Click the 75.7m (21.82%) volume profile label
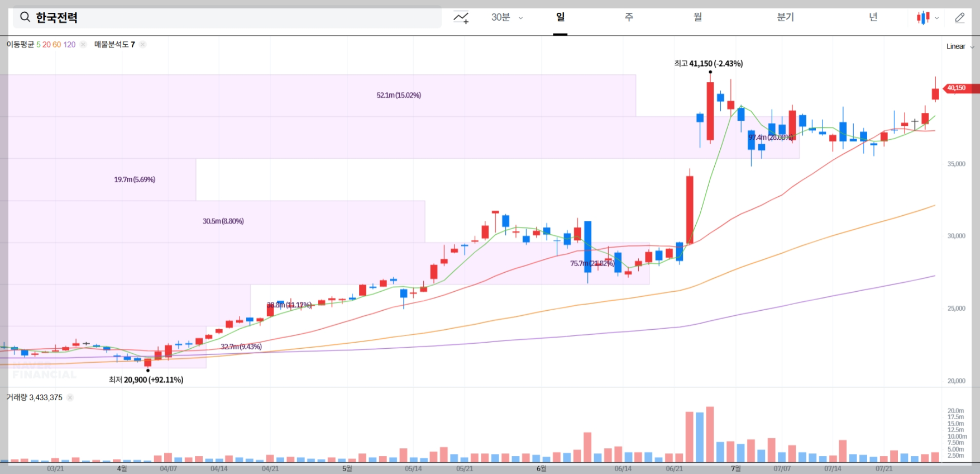Image resolution: width=980 pixels, height=474 pixels. click(x=592, y=263)
